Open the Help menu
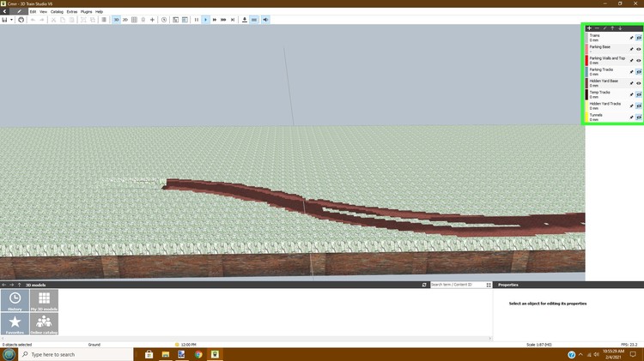 [x=99, y=12]
